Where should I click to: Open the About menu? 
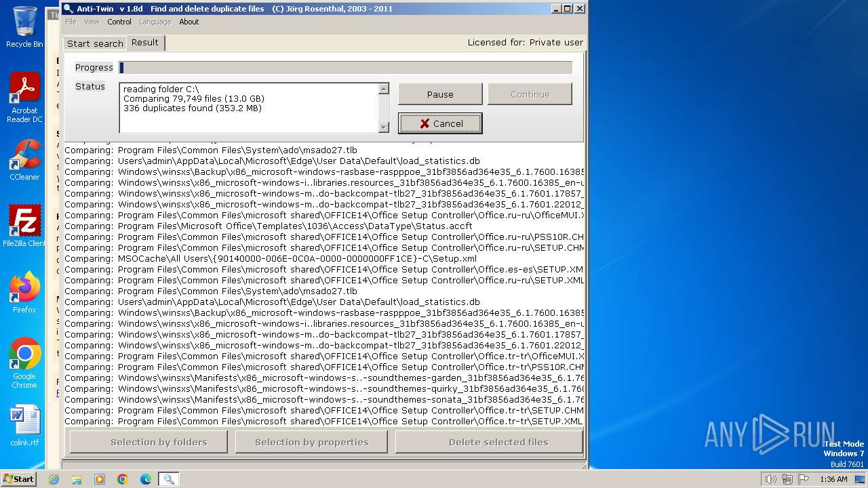[x=189, y=22]
